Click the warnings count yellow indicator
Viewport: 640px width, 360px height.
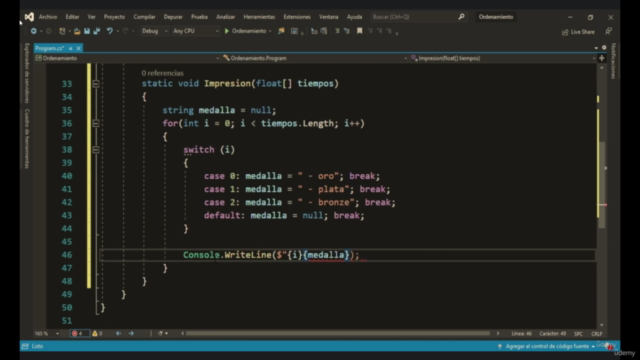(x=97, y=333)
